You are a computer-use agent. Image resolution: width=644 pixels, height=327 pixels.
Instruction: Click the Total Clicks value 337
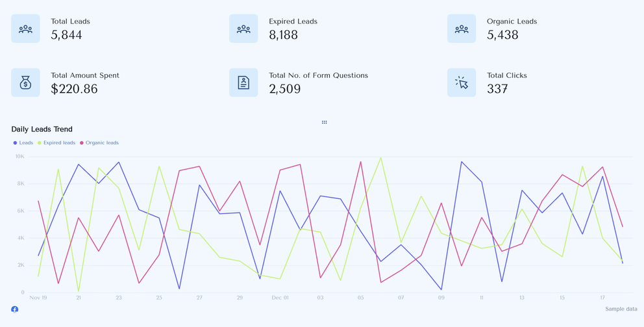click(x=497, y=89)
